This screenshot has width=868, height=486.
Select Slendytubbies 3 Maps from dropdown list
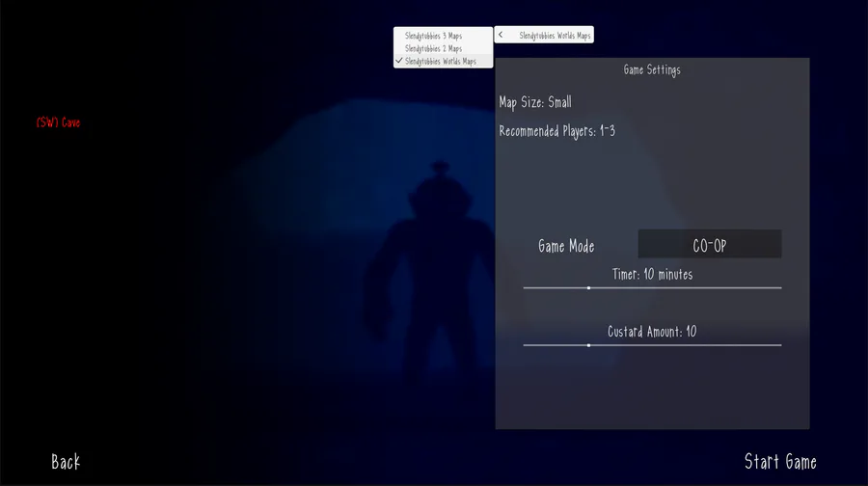(x=443, y=36)
